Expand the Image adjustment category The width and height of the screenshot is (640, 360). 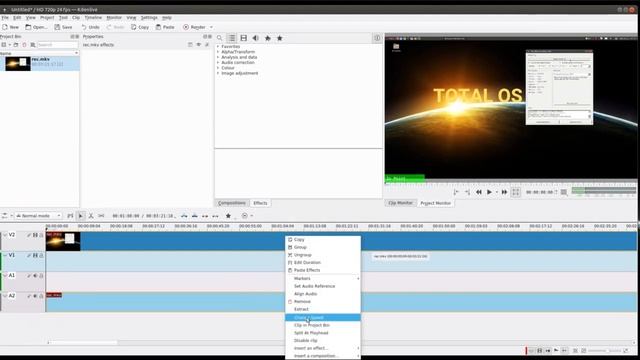pyautogui.click(x=218, y=73)
